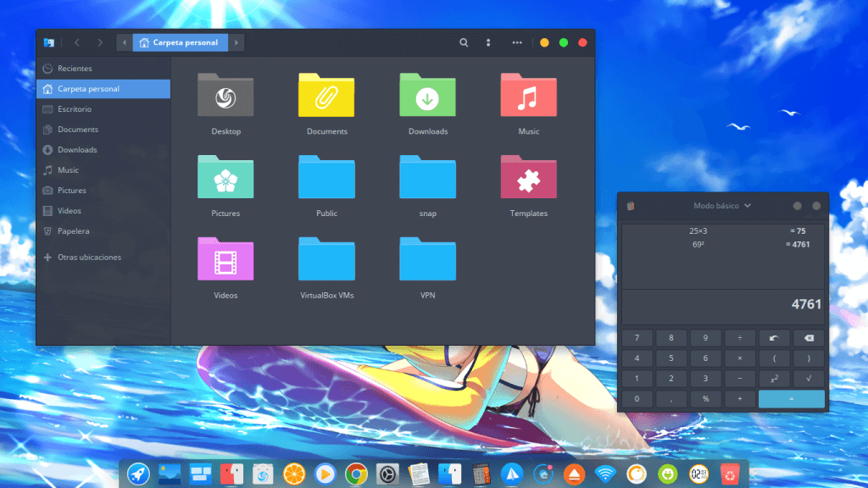
Task: Go forward in file manager history
Action: [x=100, y=42]
